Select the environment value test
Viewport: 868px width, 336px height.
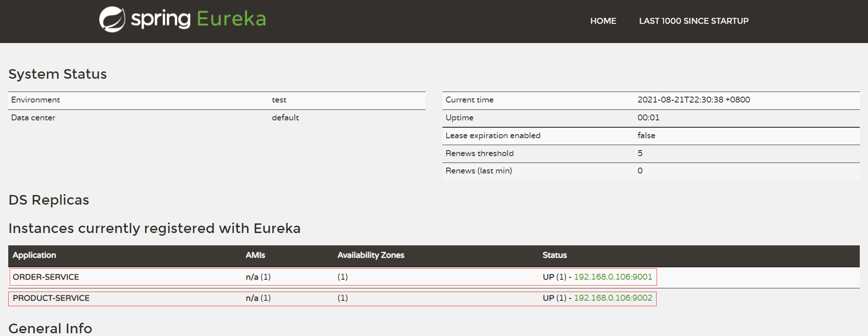[279, 100]
